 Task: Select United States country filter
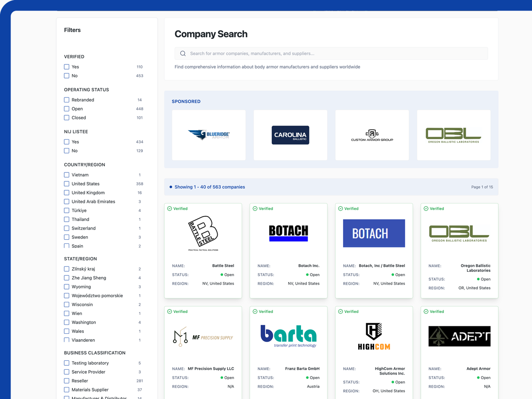tap(66, 184)
